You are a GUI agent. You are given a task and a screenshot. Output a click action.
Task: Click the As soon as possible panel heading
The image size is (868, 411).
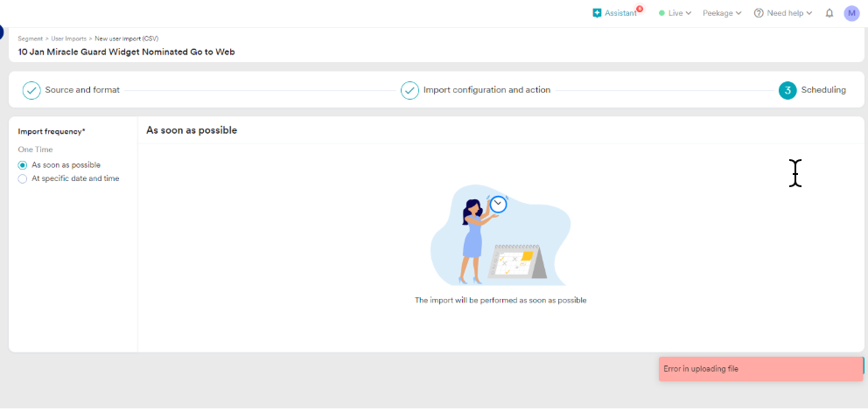coord(192,130)
